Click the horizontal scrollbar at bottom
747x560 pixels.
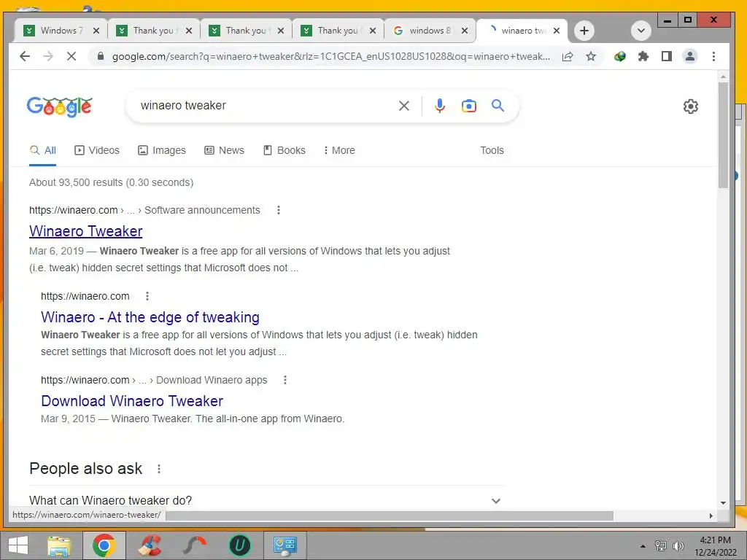390,516
